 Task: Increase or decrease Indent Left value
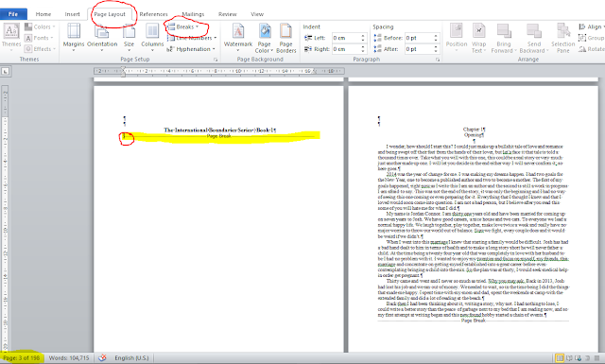point(363,38)
